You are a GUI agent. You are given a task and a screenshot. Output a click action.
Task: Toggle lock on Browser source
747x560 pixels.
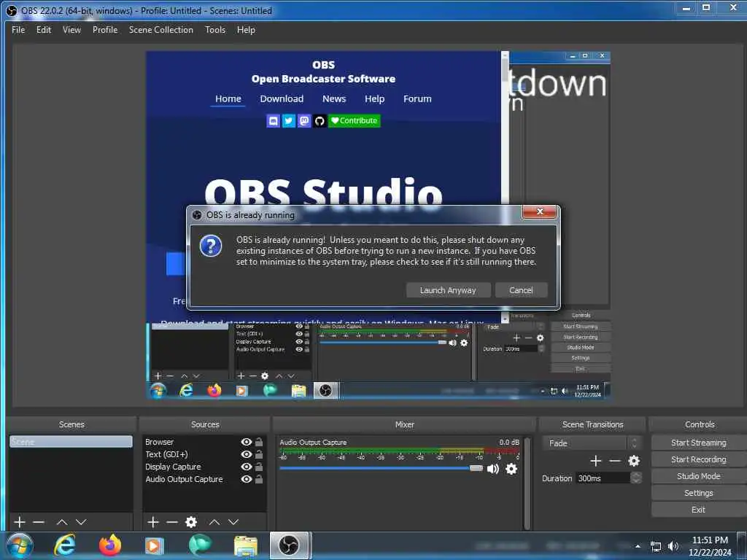259,442
